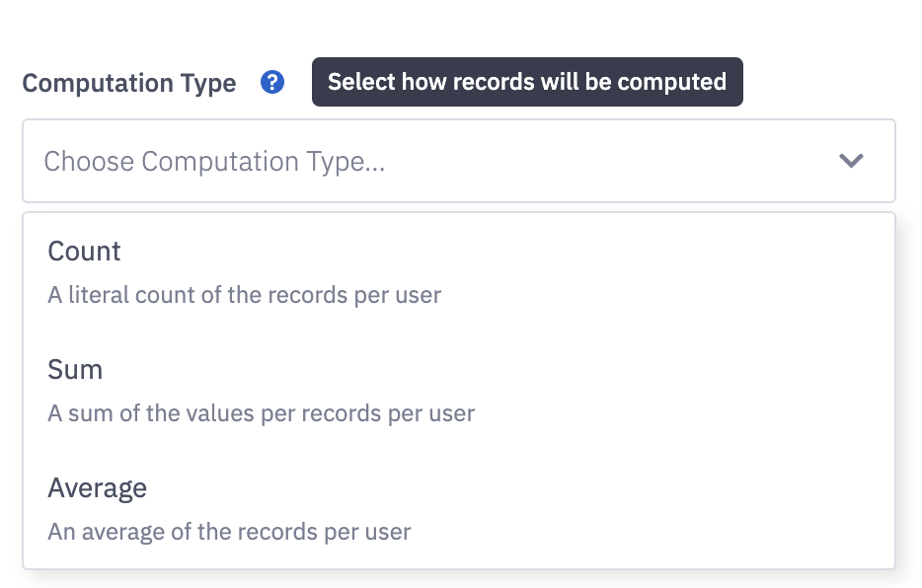Screen dimensions: 922x588
Task: Click the Computation Type field label
Action: (x=129, y=83)
